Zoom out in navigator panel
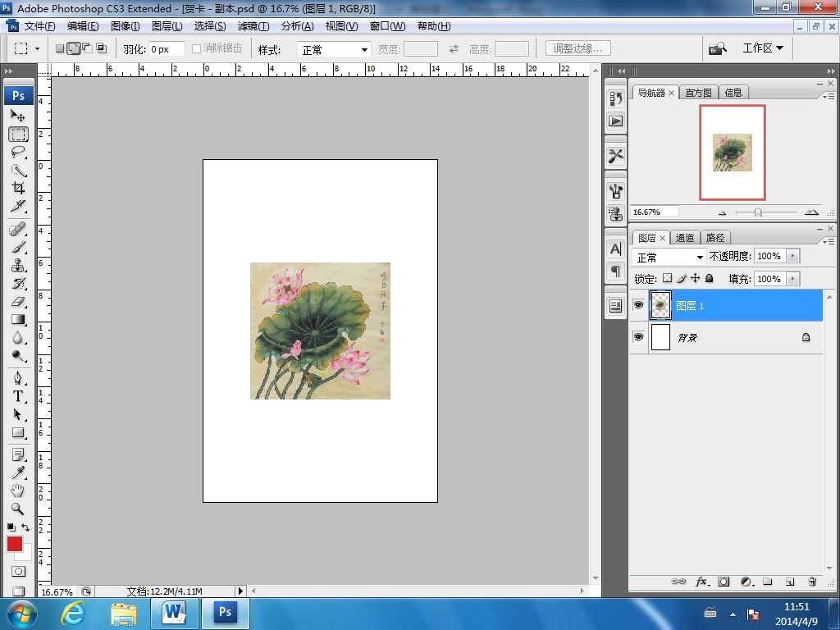 pyautogui.click(x=722, y=212)
